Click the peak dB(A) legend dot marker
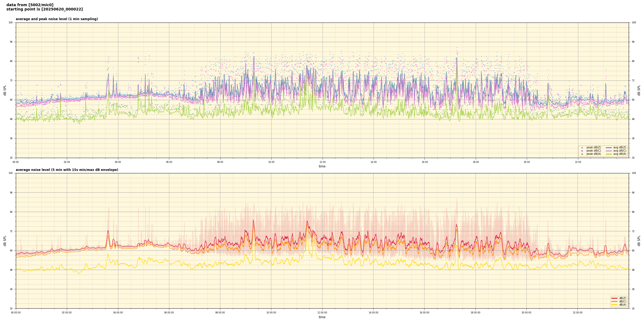The width and height of the screenshot is (644, 322). 582,154
